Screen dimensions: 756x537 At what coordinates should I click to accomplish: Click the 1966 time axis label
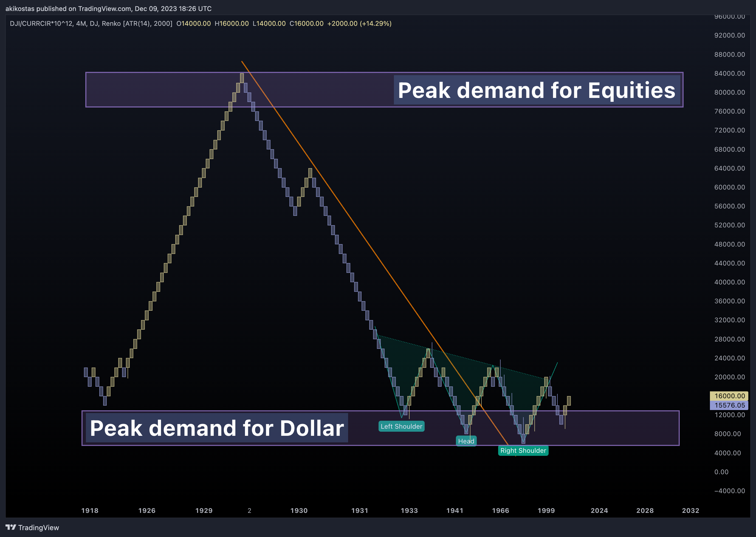pos(501,511)
